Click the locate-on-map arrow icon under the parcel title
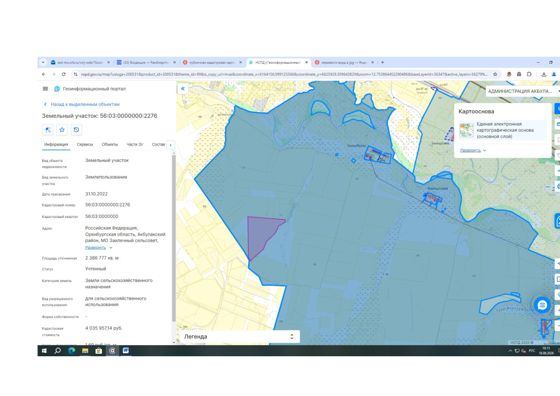560x396 pixels. [48, 130]
